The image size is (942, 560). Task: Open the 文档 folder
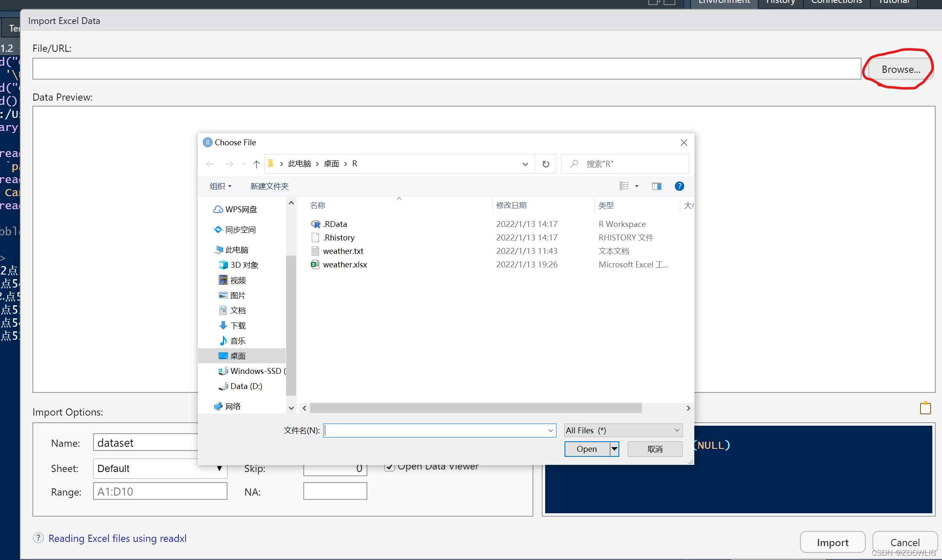pyautogui.click(x=233, y=310)
